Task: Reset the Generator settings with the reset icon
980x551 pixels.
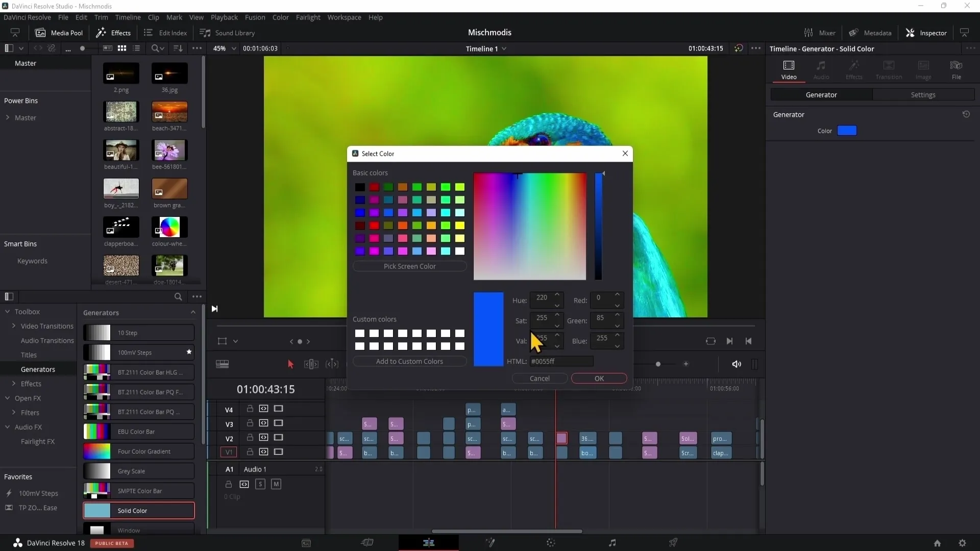Action: coord(966,114)
